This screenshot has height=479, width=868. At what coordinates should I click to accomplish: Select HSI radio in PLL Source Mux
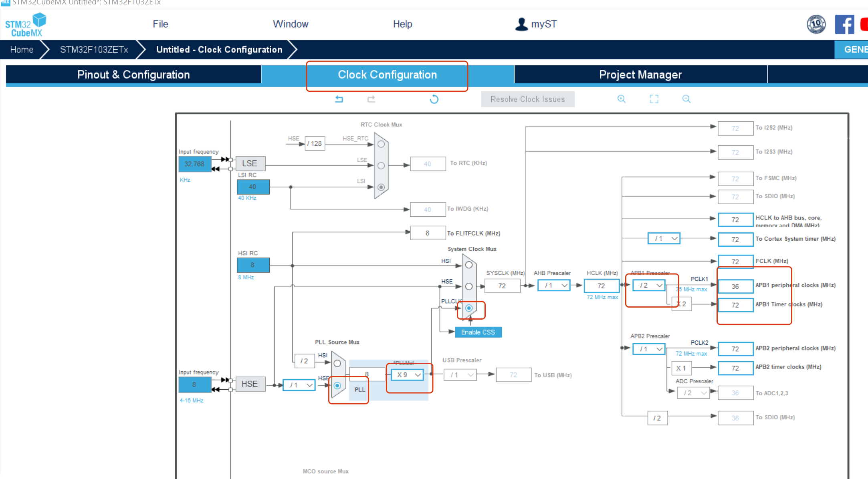point(337,363)
